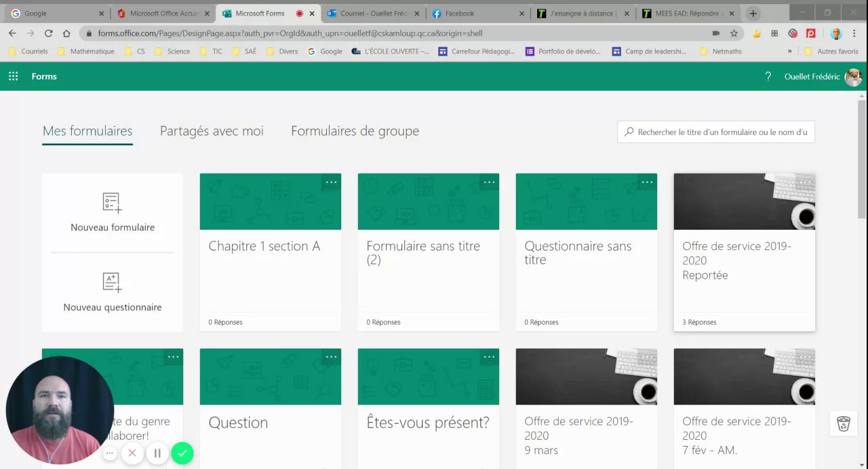Switch to the Courriel Outlook tab
The width and height of the screenshot is (868, 469).
tap(373, 14)
